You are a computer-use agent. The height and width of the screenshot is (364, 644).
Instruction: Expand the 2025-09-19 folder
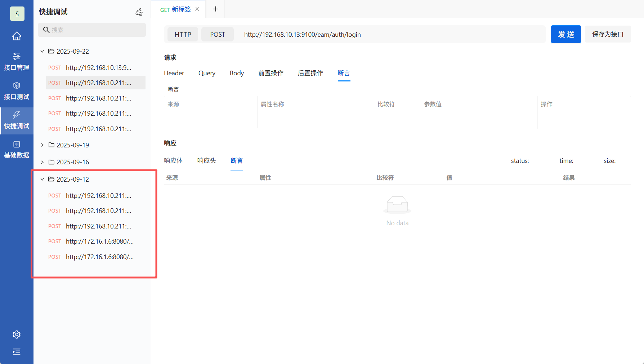[42, 145]
